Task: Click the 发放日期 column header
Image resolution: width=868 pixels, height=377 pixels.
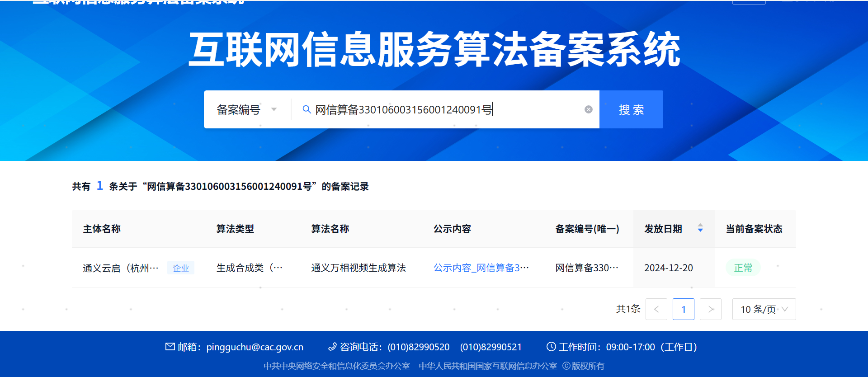Action: pyautogui.click(x=663, y=229)
